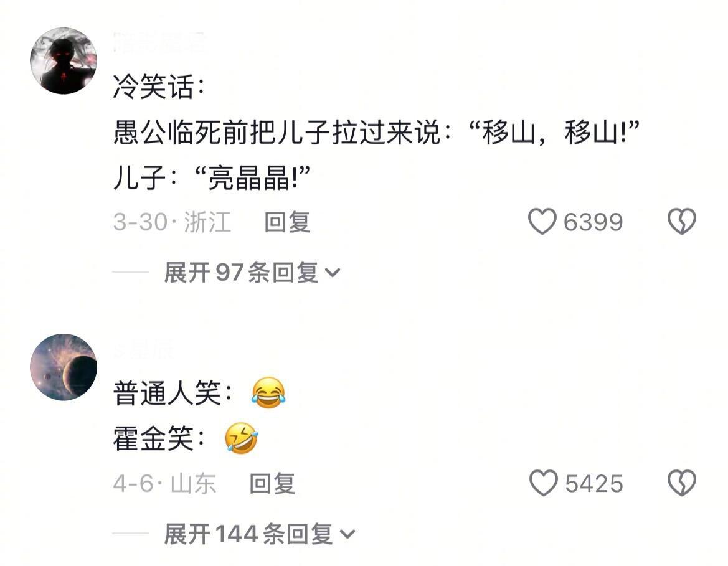Select the 亮晶晶 punchline line
This screenshot has height=566, width=728.
(x=211, y=178)
